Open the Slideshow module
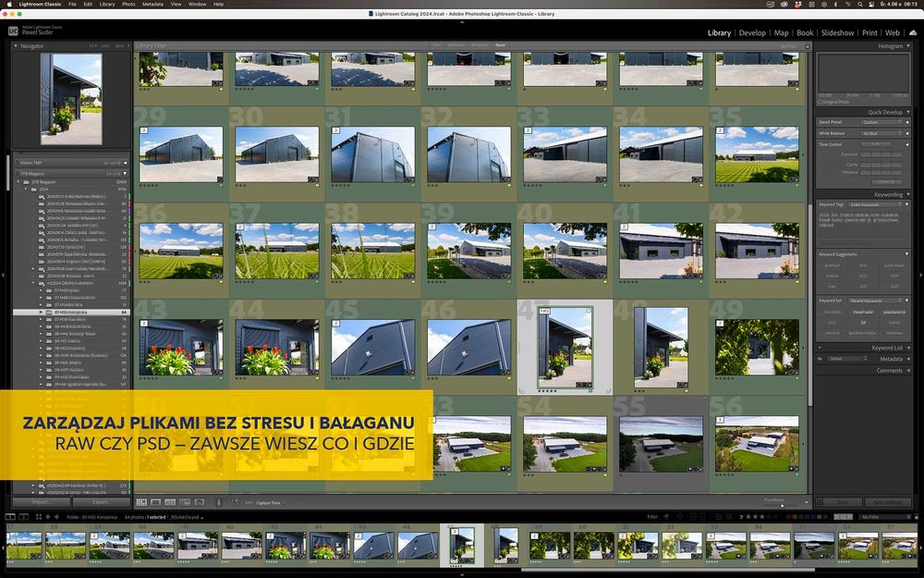 tap(837, 33)
